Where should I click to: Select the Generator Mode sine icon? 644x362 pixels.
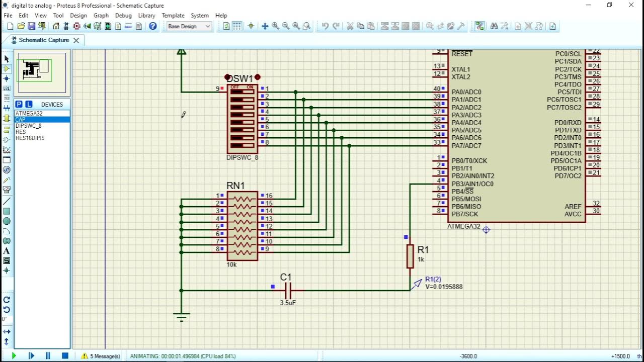[x=7, y=170]
